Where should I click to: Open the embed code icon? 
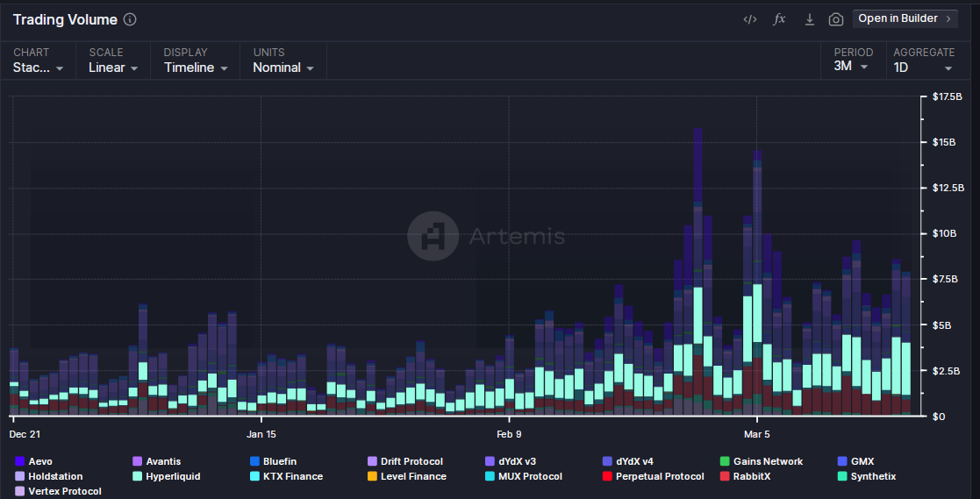[x=750, y=19]
